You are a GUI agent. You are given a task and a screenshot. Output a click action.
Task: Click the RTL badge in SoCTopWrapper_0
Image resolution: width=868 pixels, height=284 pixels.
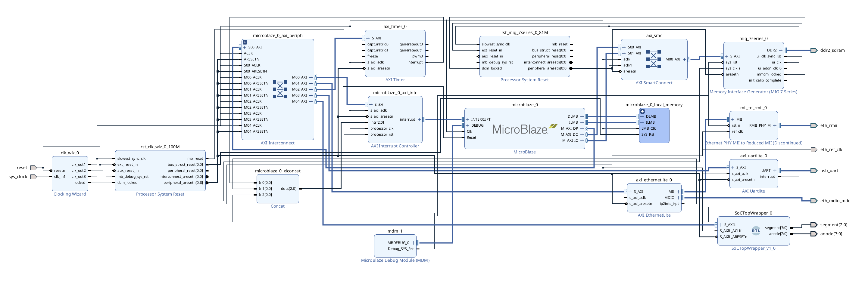[x=756, y=231]
